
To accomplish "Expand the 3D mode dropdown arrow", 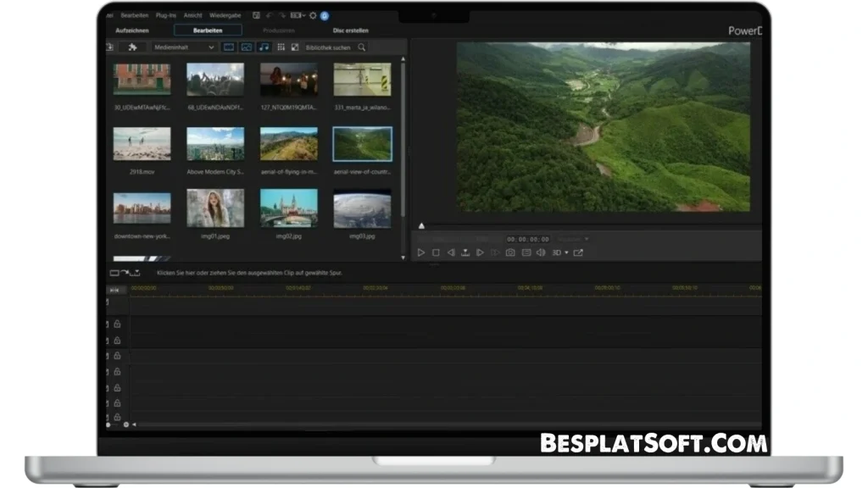I will pos(566,252).
